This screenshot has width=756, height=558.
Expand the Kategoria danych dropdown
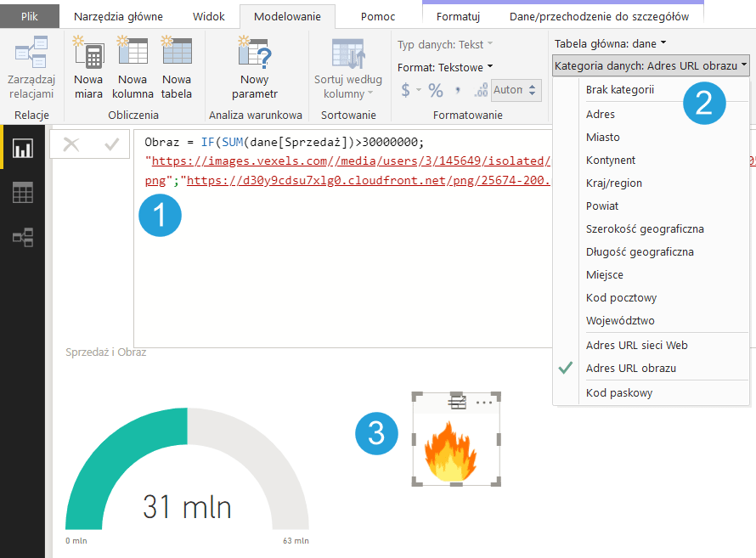[650, 65]
